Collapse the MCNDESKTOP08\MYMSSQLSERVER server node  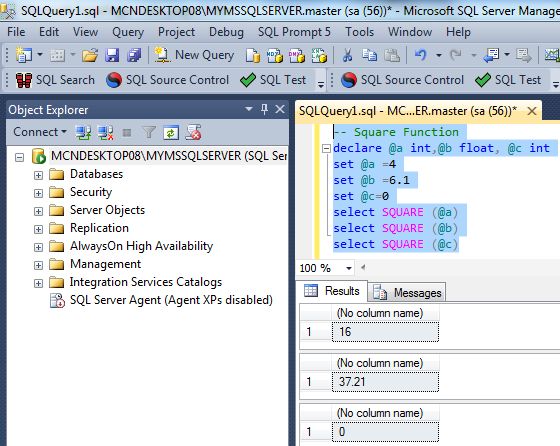click(x=20, y=157)
